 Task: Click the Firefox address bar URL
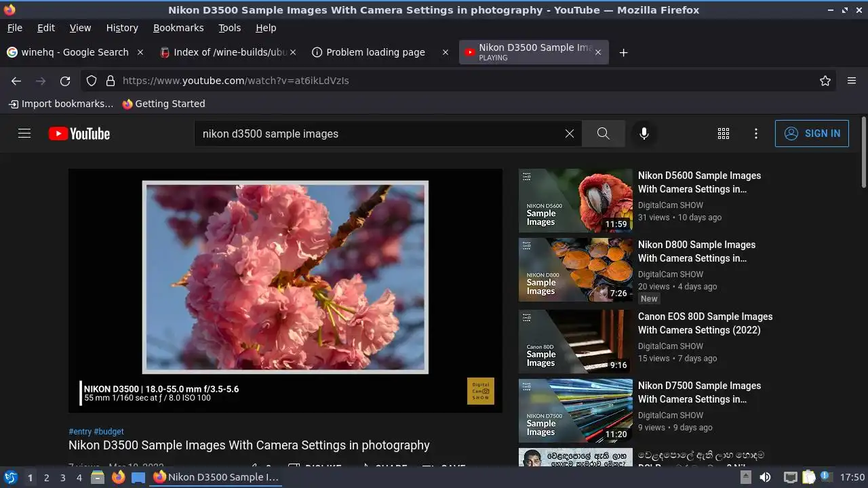236,81
